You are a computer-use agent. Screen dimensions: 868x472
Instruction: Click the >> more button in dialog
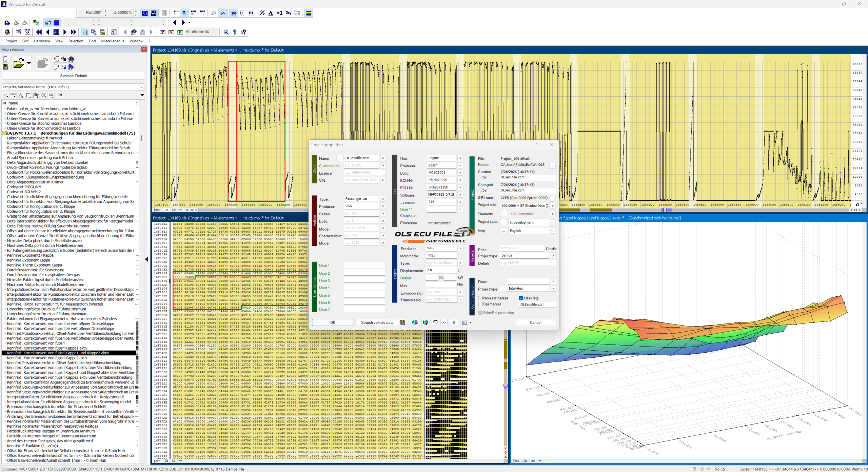coord(444,322)
